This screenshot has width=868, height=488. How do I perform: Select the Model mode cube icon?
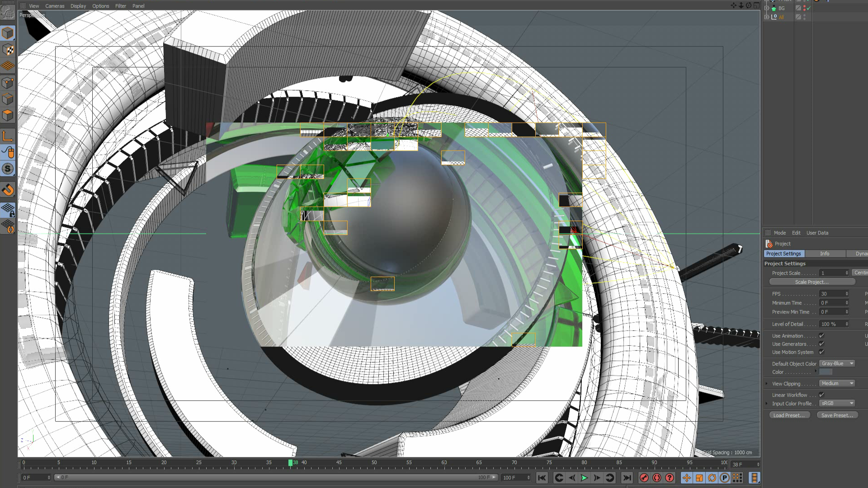pyautogui.click(x=8, y=33)
